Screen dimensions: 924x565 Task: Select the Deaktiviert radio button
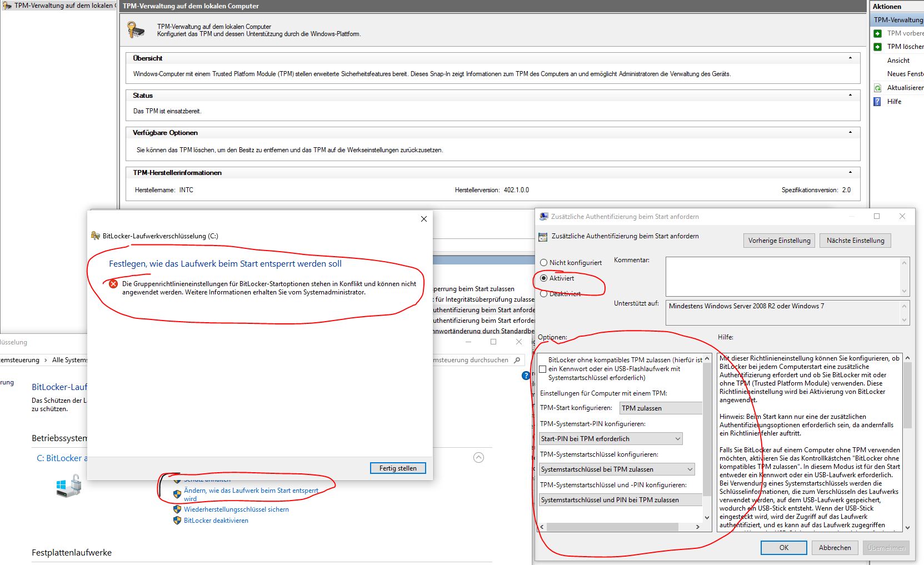click(x=544, y=294)
